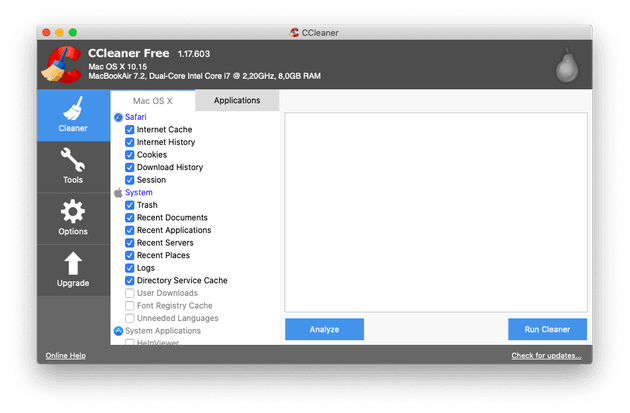Screen dimensions: 630x413
Task: Open the Online Help link
Action: (x=65, y=356)
